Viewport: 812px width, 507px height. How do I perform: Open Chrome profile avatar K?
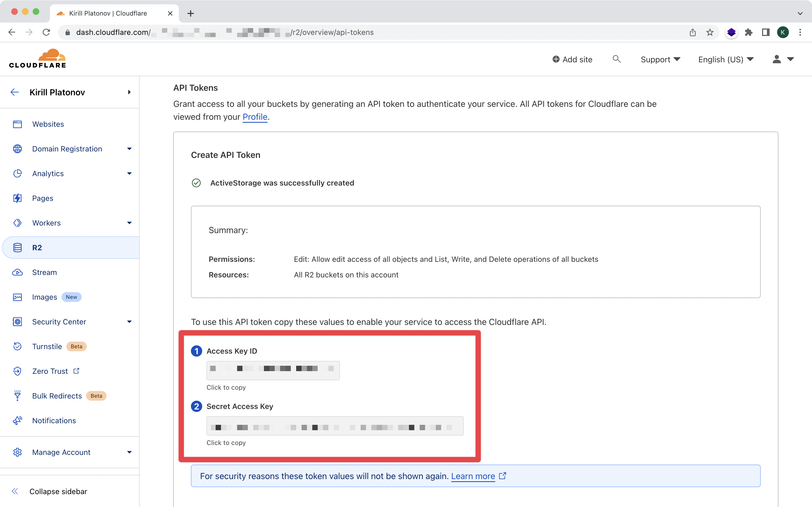[783, 32]
